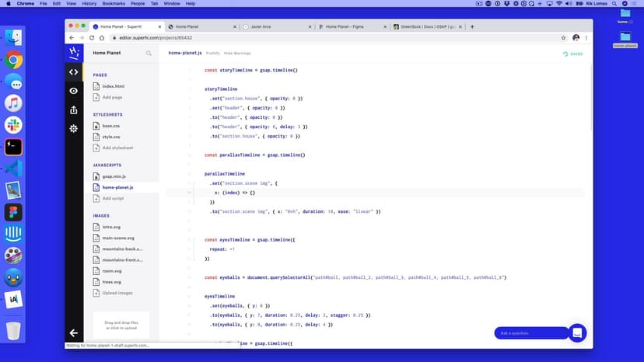The width and height of the screenshot is (644, 362).
Task: Open the chat bubble support icon
Action: tap(577, 332)
